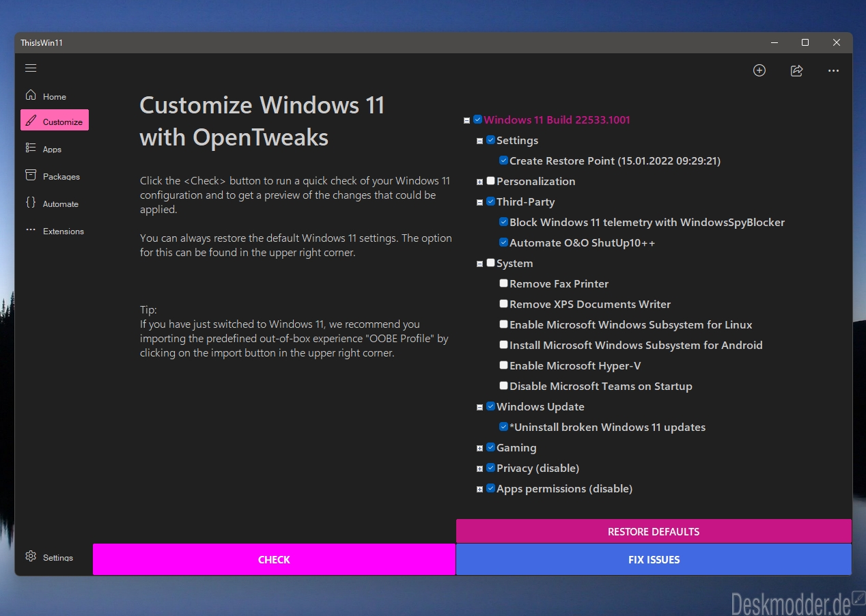Check the System group checkbox
This screenshot has height=616, width=866.
(490, 263)
